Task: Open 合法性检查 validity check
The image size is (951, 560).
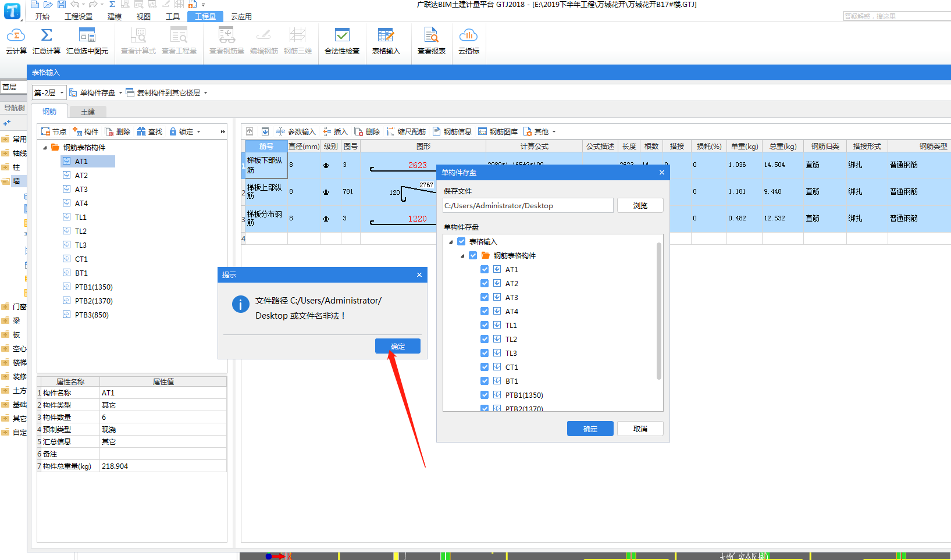Action: point(342,41)
